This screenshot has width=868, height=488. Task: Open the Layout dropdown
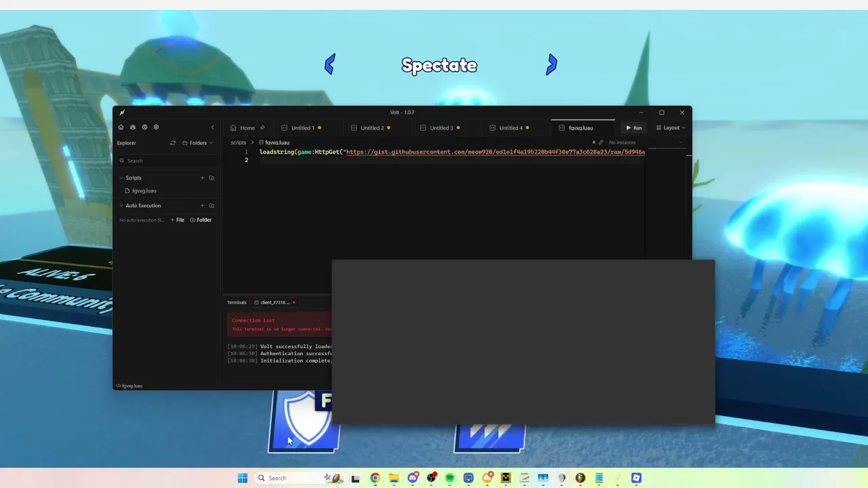click(671, 127)
